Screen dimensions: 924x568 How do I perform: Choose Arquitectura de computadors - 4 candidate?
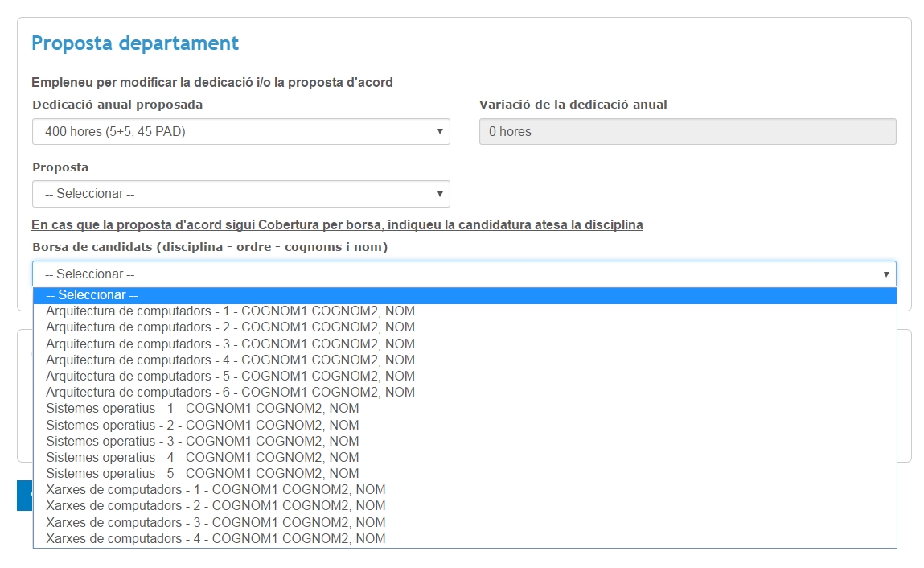click(x=231, y=360)
